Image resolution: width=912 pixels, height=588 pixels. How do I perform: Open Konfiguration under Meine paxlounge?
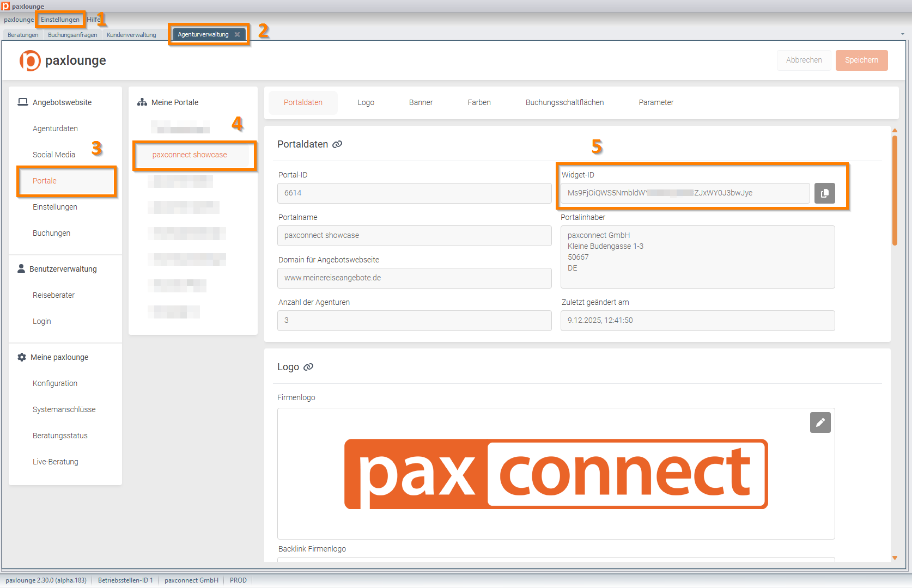click(x=55, y=383)
